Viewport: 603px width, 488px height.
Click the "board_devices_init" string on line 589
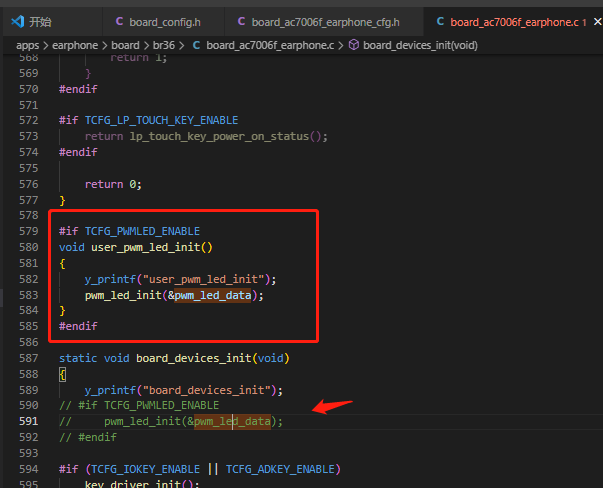207,390
